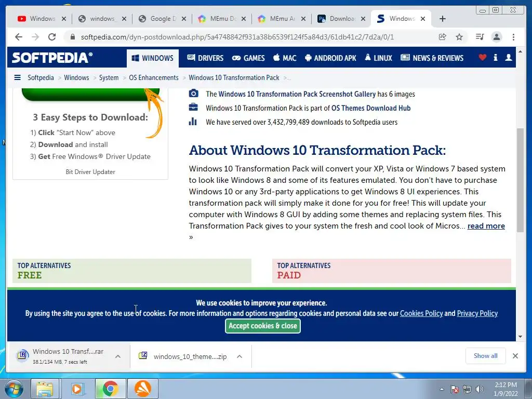Screen dimensions: 532x399
Task: Click the page vertical scrollbar thumb
Action: [x=520, y=180]
